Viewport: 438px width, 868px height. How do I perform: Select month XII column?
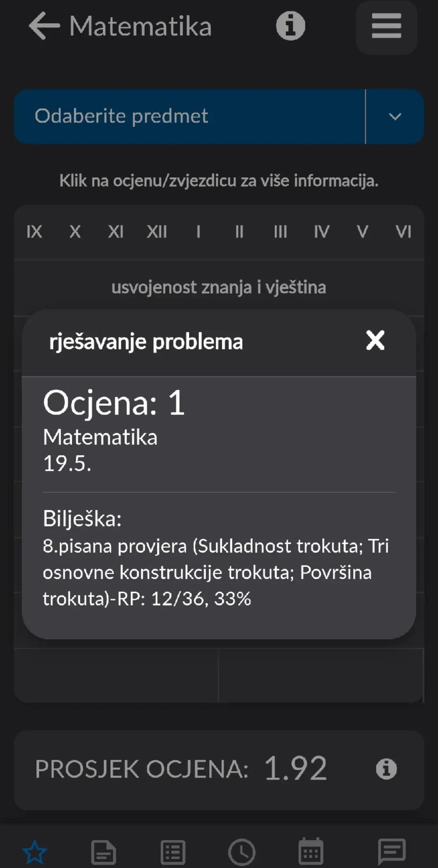point(157,232)
